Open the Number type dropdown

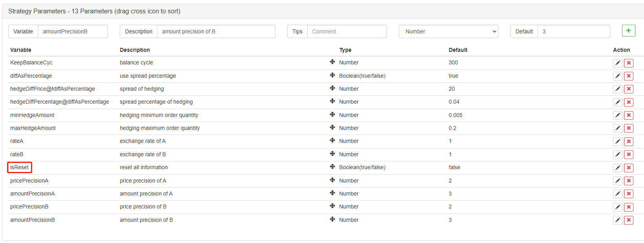[x=448, y=31]
